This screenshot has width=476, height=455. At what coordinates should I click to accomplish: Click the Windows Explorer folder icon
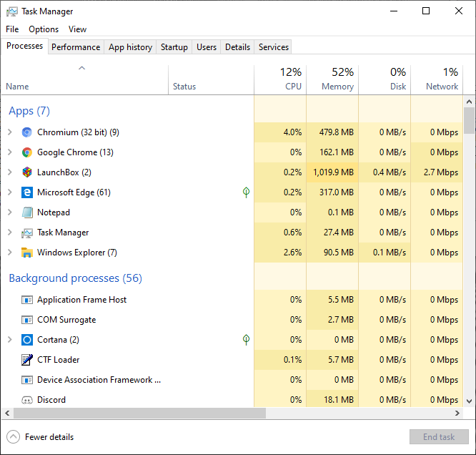click(x=27, y=253)
